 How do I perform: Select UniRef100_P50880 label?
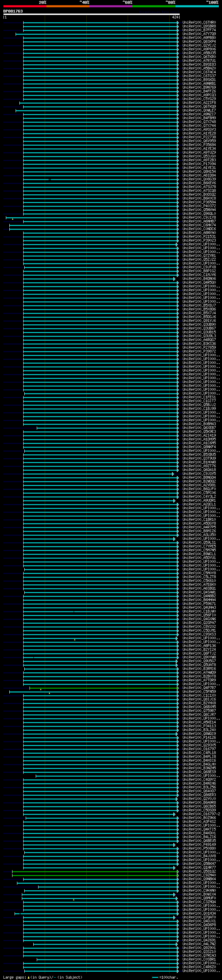[199, 848]
